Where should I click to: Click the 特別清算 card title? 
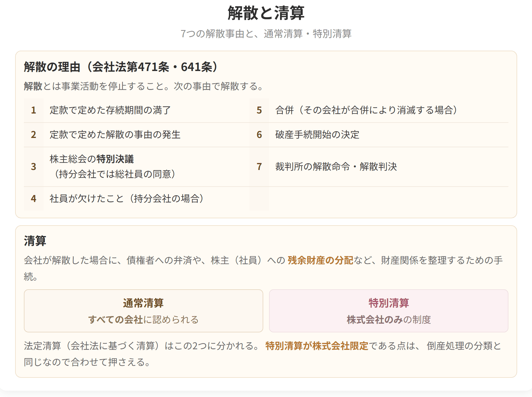pyautogui.click(x=389, y=303)
